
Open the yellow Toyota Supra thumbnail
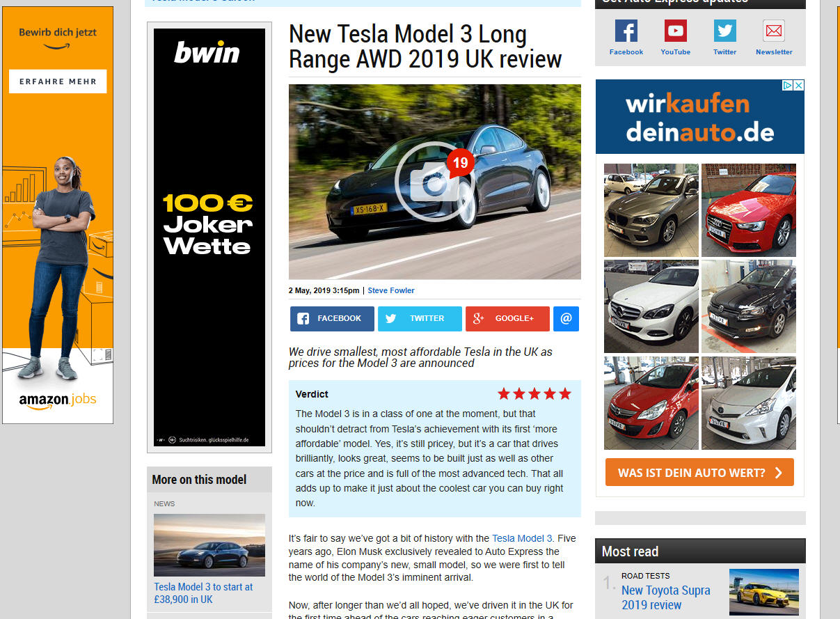764,592
